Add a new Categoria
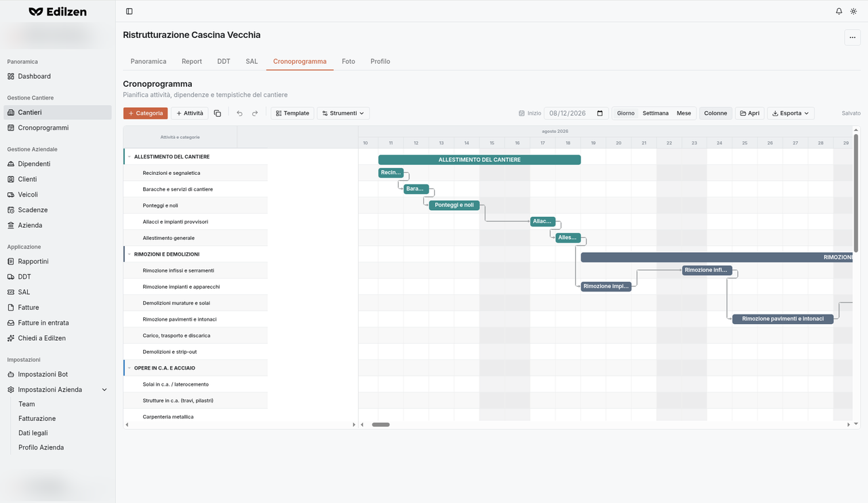868x503 pixels. click(x=146, y=113)
